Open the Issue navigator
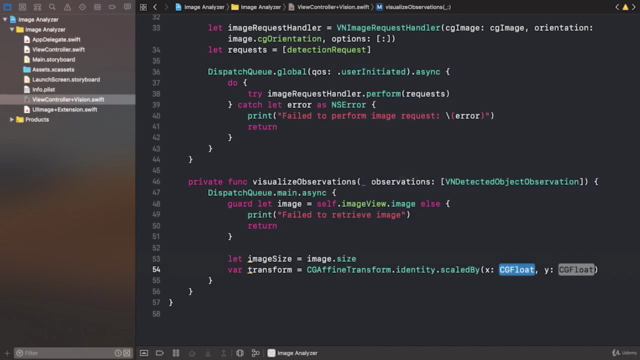640x360 pixels. (67, 7)
